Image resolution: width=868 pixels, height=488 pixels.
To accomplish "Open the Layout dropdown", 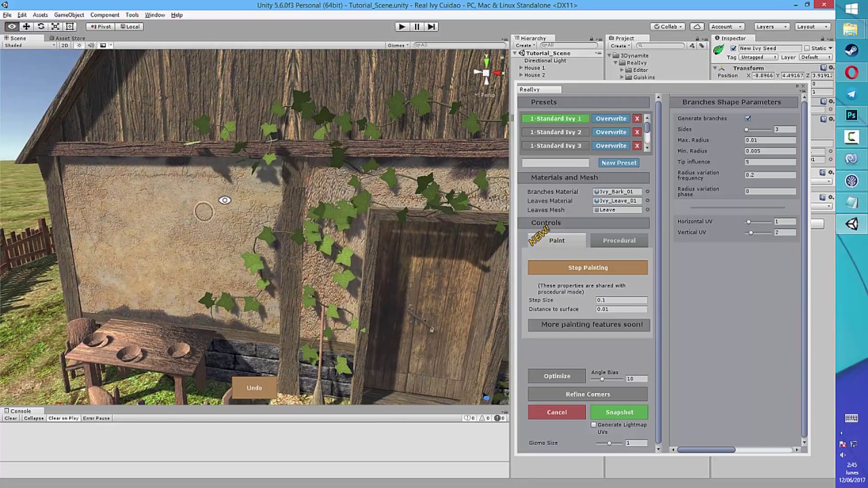I will (812, 26).
